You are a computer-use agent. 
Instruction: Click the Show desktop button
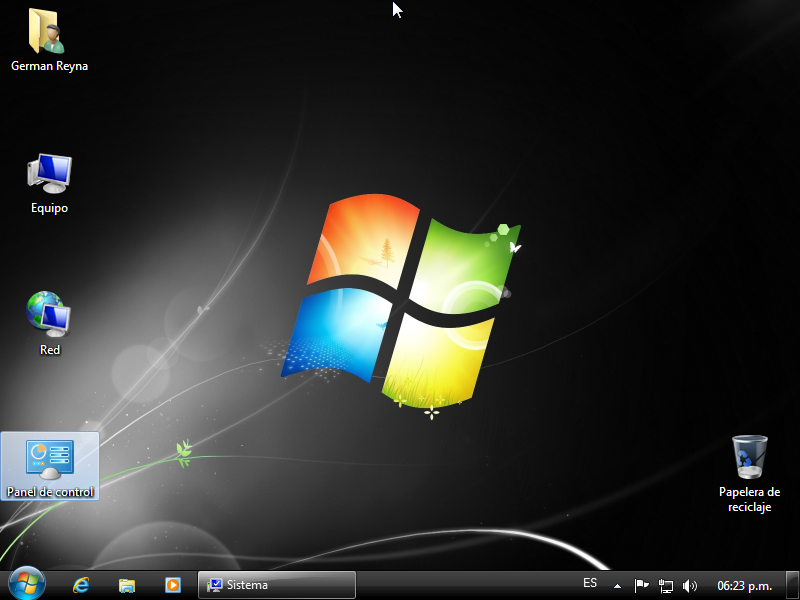pos(792,585)
